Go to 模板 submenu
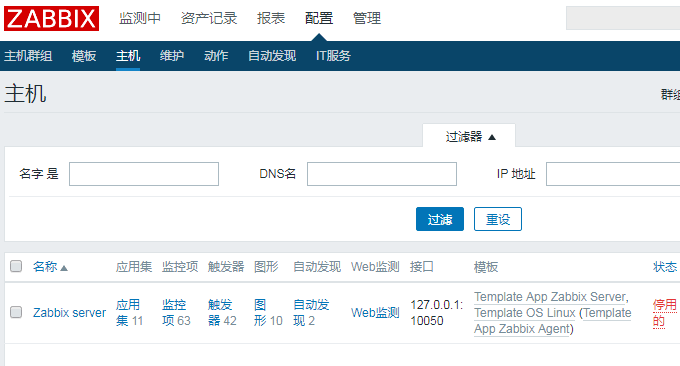This screenshot has width=680, height=366. pyautogui.click(x=84, y=56)
